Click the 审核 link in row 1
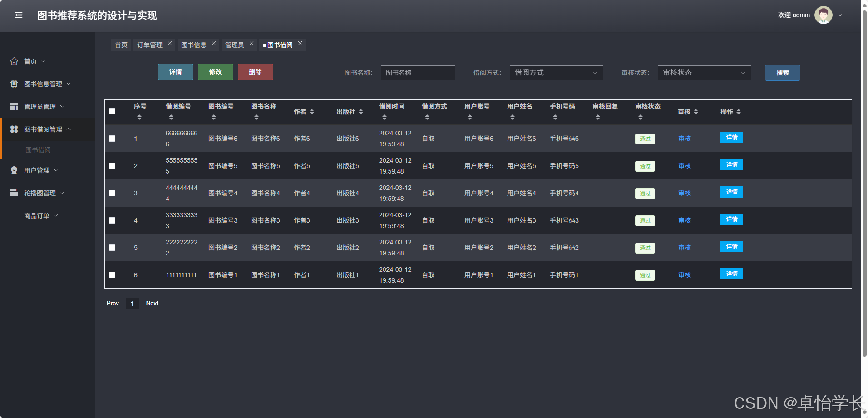 click(x=685, y=139)
